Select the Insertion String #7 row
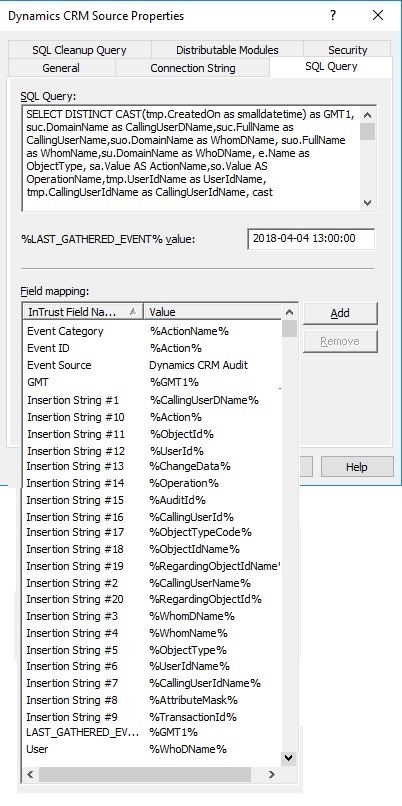This screenshot has height=806, width=402. click(x=153, y=683)
